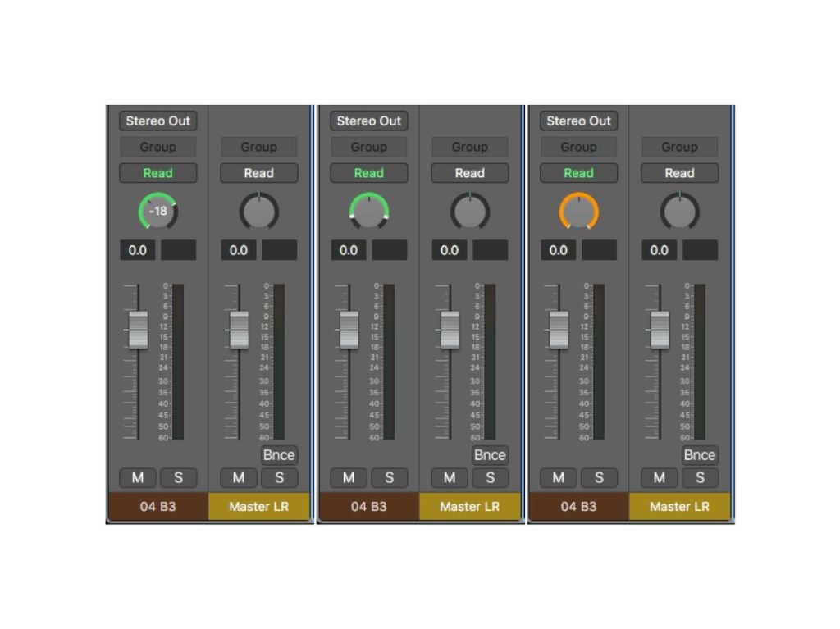Open the Stereo Out output slot, middle mixer
The width and height of the screenshot is (840, 629).
[369, 121]
